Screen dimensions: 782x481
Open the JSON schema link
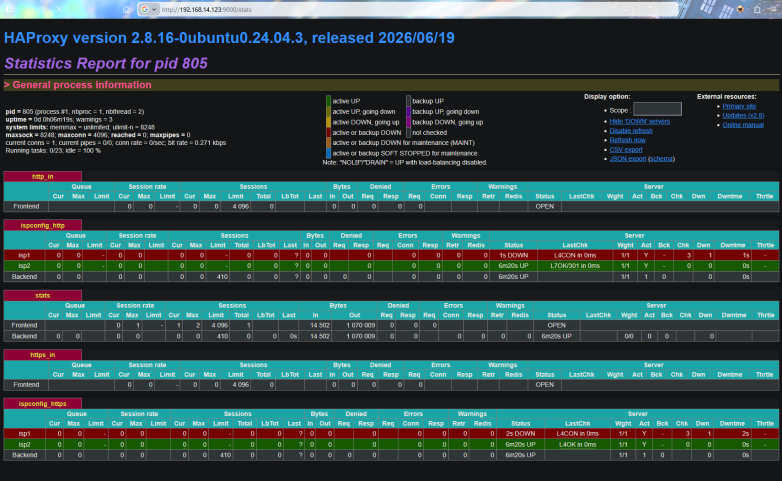tap(661, 159)
